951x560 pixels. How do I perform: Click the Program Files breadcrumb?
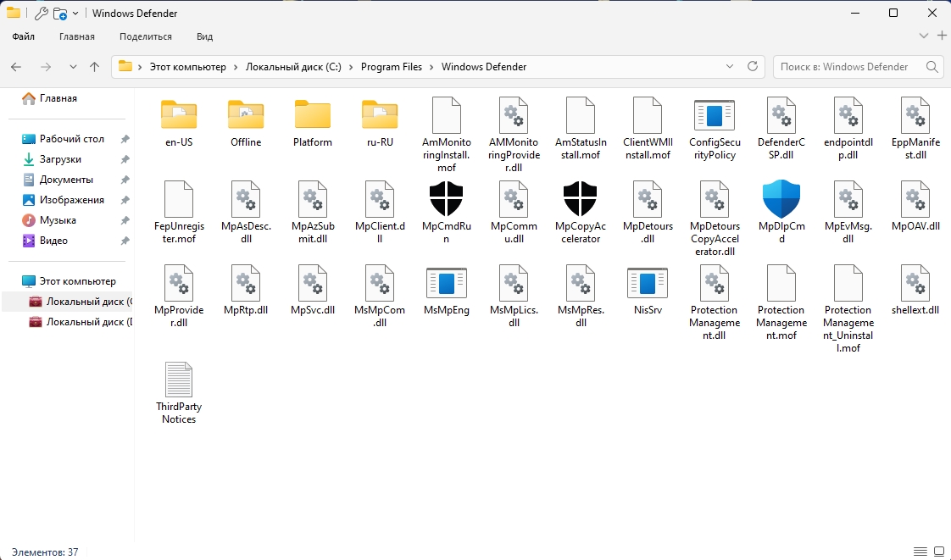pos(391,67)
